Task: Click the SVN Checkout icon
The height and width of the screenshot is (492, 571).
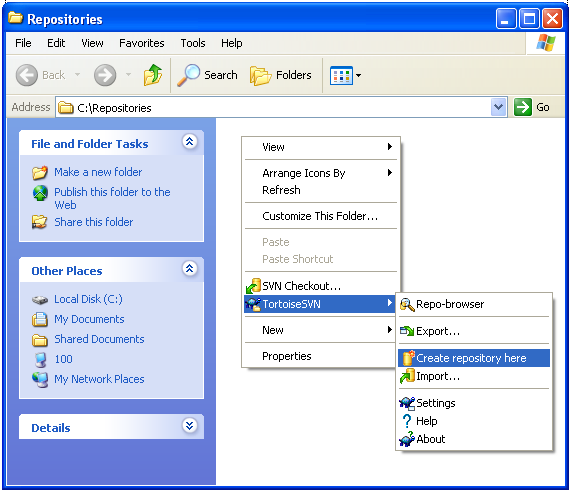Action: (x=253, y=286)
